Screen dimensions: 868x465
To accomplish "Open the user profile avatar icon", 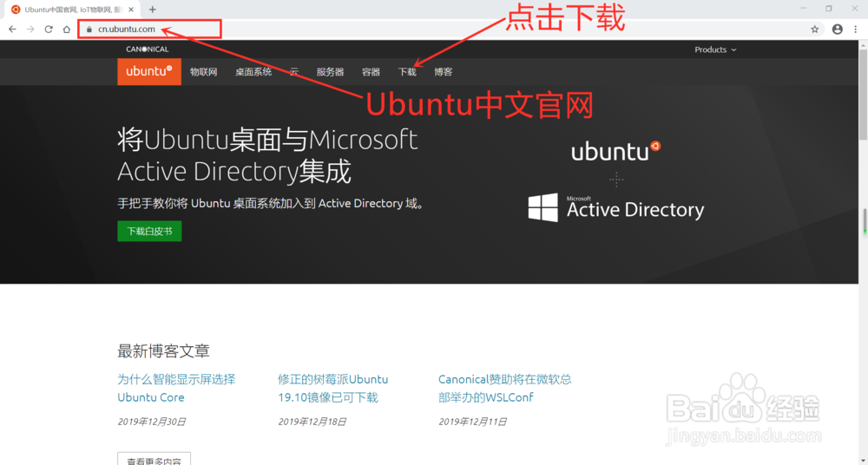I will pyautogui.click(x=838, y=29).
